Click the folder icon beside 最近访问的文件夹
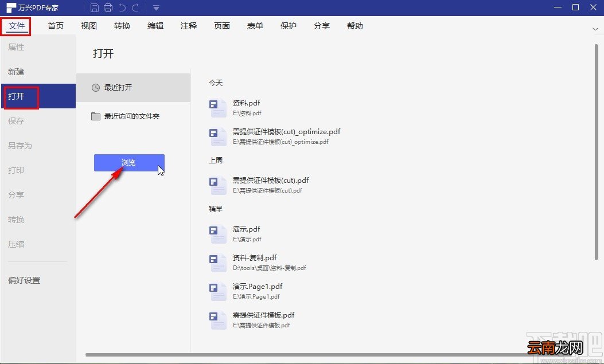604x364 pixels. point(96,116)
